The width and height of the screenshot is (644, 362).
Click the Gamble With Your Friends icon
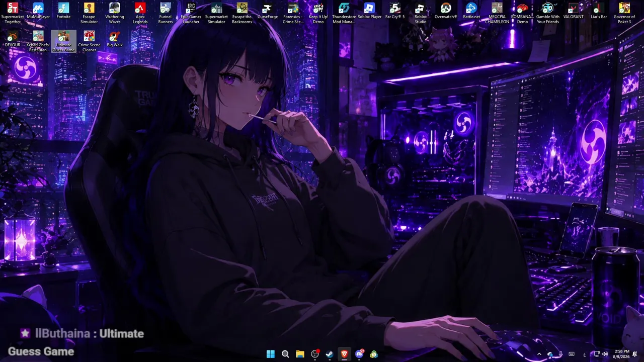tap(547, 14)
